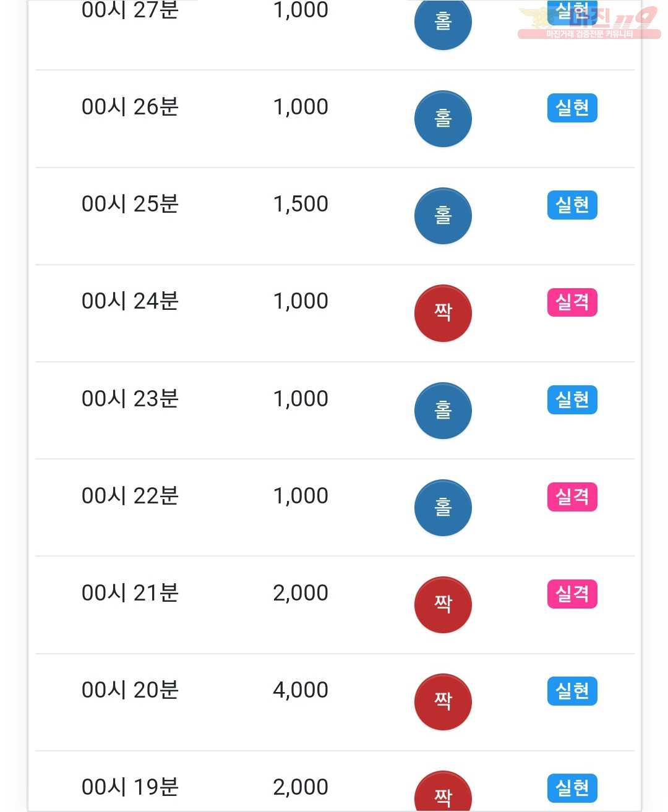This screenshot has width=668, height=812.
Task: Select the 실현 badge for 00시 20분
Action: 572,691
